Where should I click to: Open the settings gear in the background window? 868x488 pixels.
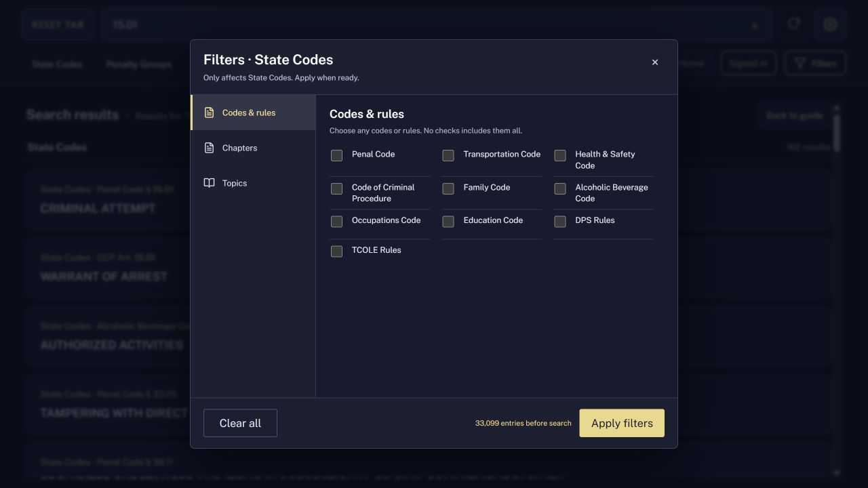tap(830, 24)
